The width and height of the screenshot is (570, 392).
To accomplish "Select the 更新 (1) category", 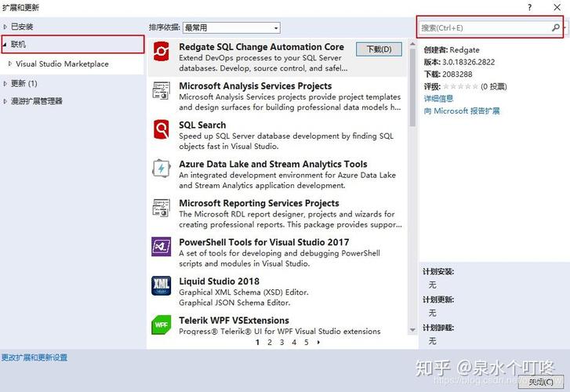I will coord(24,83).
